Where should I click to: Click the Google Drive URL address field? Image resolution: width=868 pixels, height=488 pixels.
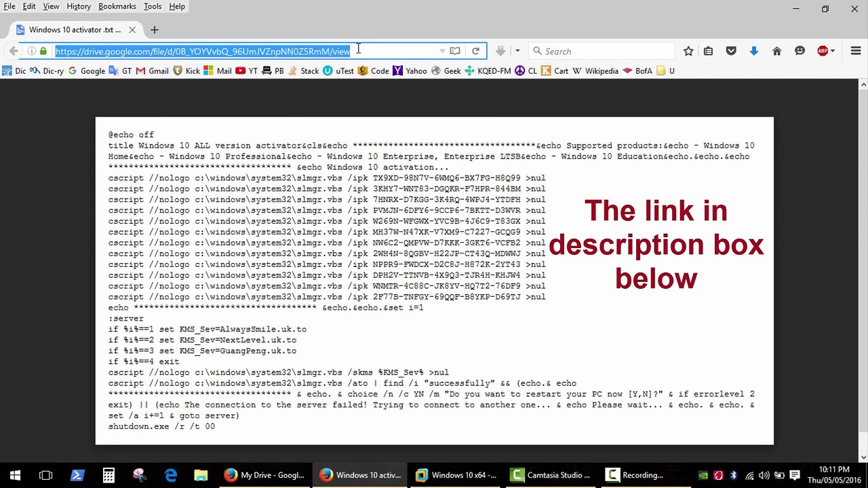click(x=244, y=51)
